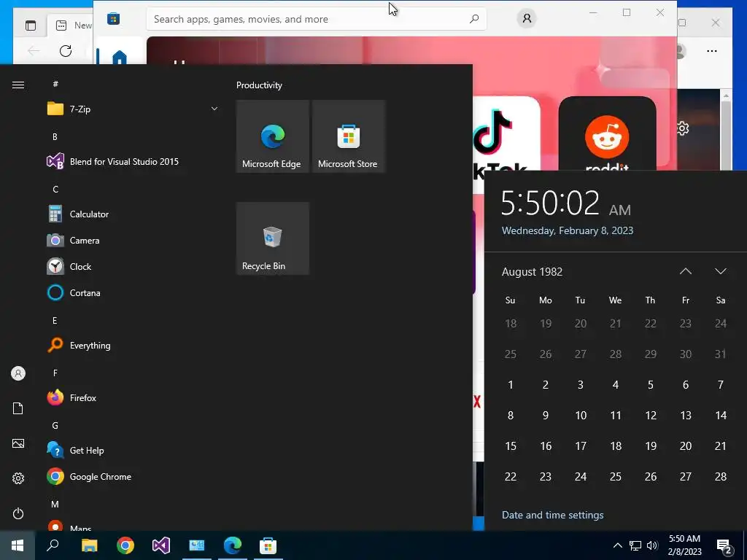Select August 15 in the calendar
The width and height of the screenshot is (747, 560).
tap(510, 446)
